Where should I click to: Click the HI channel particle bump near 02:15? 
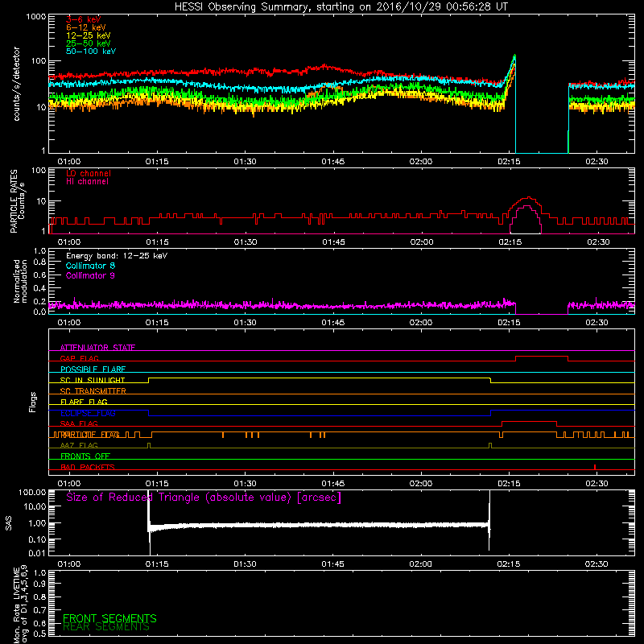point(526,220)
